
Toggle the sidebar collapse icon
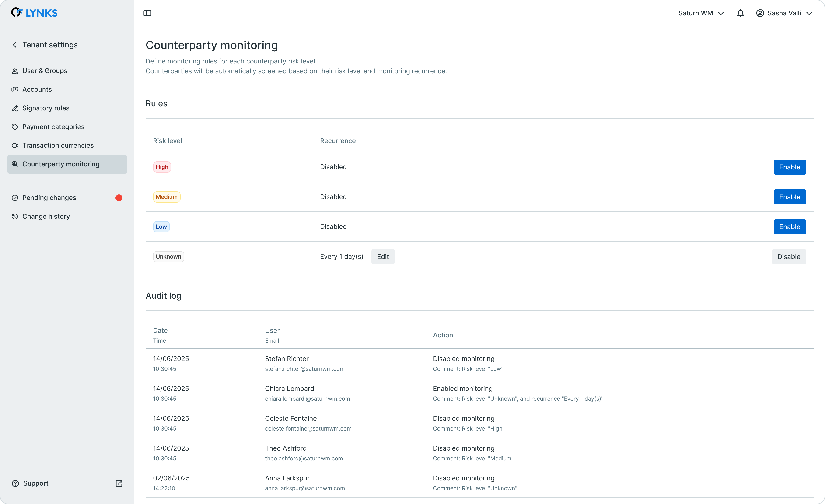click(147, 13)
